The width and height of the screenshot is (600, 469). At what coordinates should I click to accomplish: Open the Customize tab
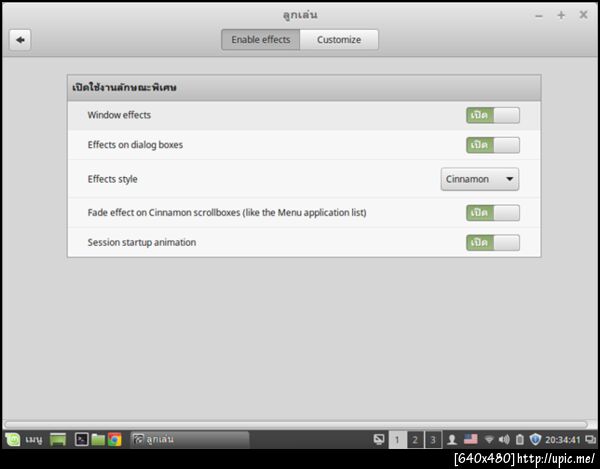(x=339, y=40)
